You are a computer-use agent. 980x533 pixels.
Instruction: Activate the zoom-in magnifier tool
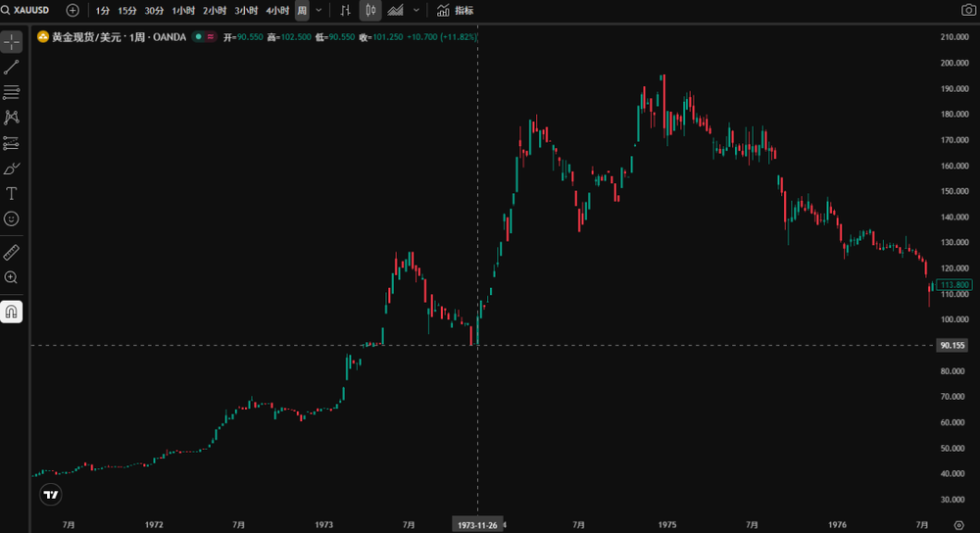point(12,278)
